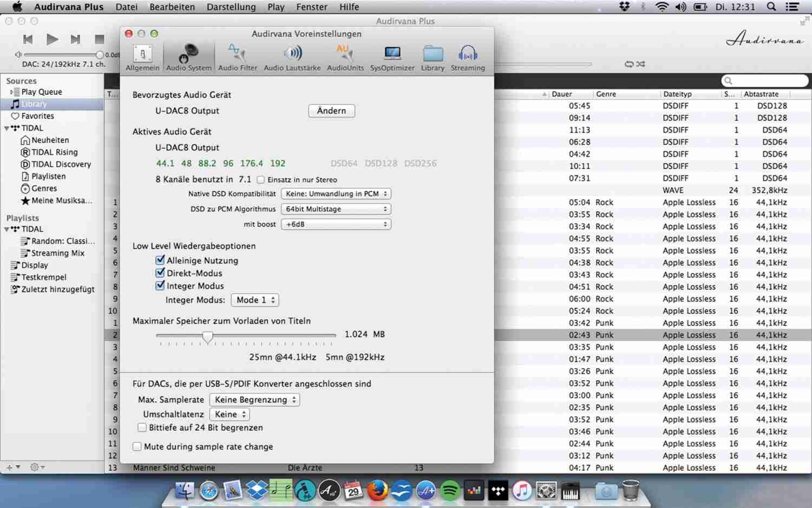Open Firefox from the Dock
Image resolution: width=812 pixels, height=508 pixels.
[x=377, y=491]
